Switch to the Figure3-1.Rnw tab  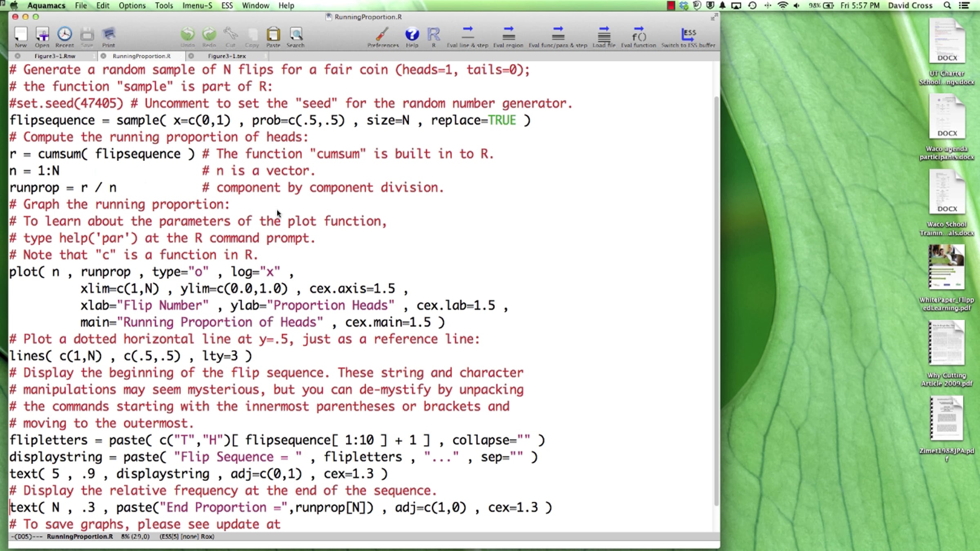(55, 56)
